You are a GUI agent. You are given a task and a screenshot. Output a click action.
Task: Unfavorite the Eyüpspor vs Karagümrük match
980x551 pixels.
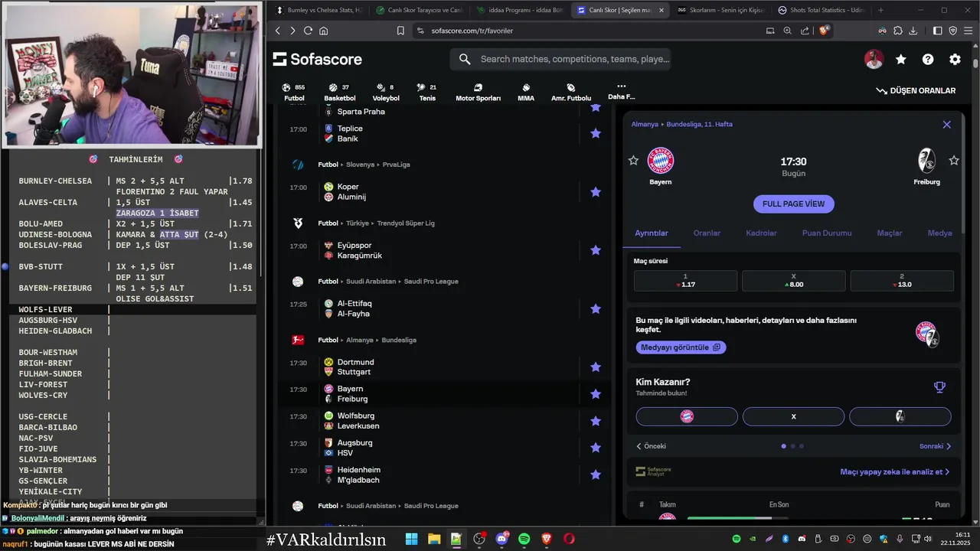(596, 250)
